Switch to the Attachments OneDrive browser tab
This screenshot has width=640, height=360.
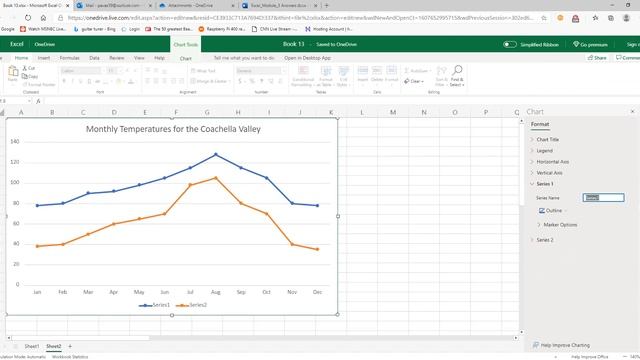pyautogui.click(x=196, y=6)
